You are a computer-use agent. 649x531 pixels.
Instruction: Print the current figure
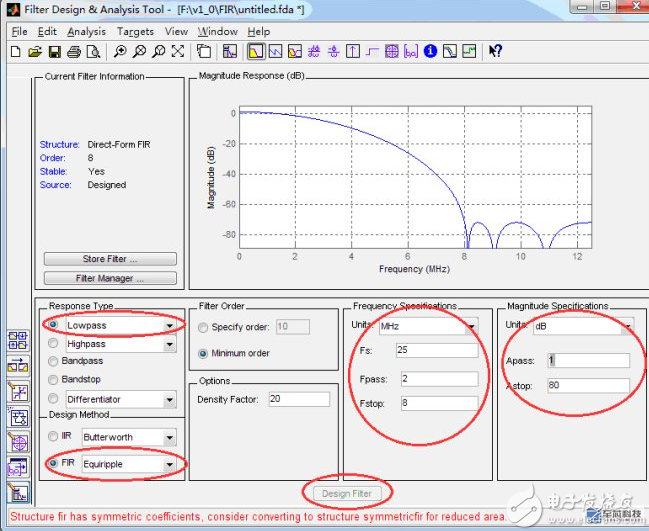coord(74,52)
